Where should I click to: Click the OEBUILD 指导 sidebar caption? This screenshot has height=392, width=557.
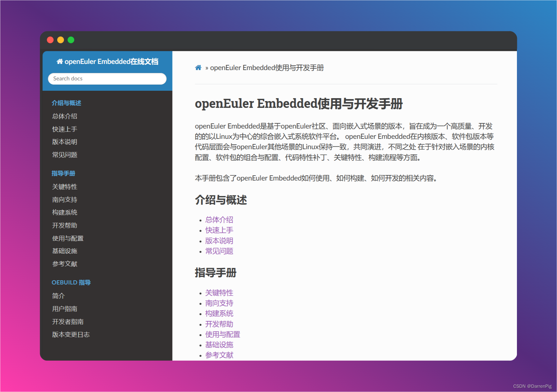pyautogui.click(x=71, y=283)
